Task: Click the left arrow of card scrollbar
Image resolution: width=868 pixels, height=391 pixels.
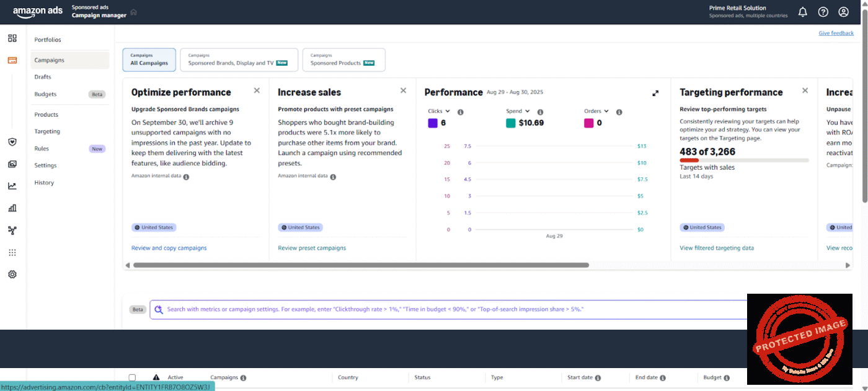Action: point(128,265)
